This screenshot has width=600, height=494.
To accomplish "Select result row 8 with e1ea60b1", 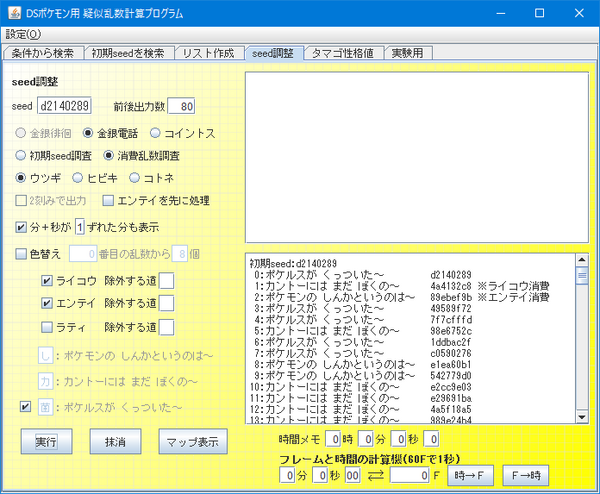I will click(x=361, y=364).
